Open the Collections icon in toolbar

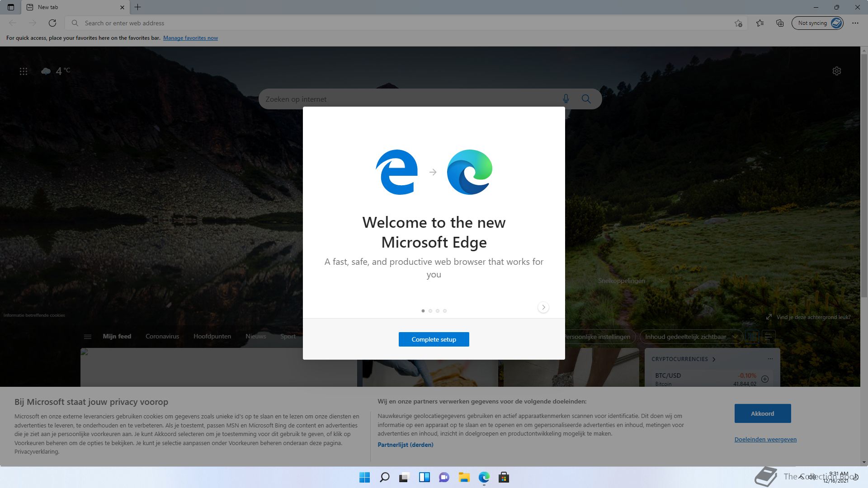pyautogui.click(x=780, y=23)
